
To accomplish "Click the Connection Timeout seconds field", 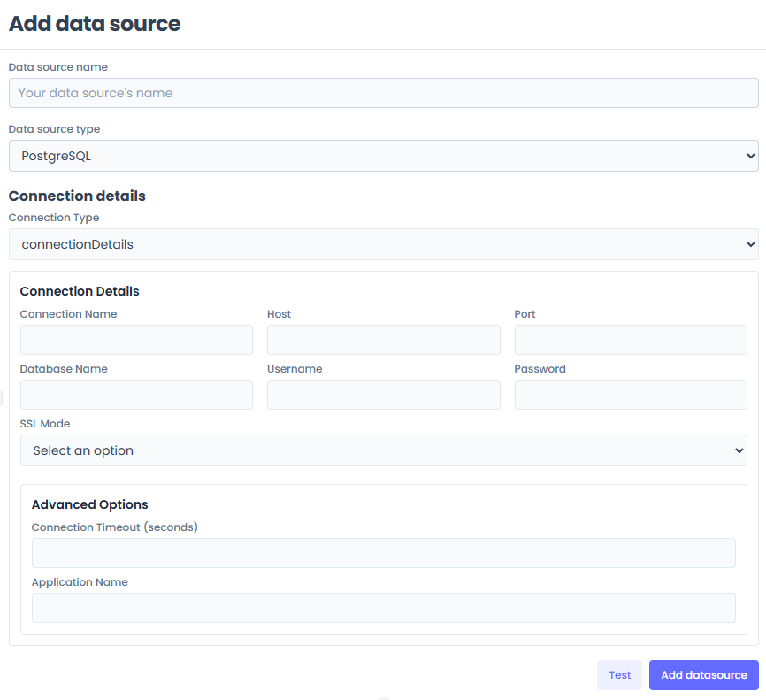I will tap(383, 552).
